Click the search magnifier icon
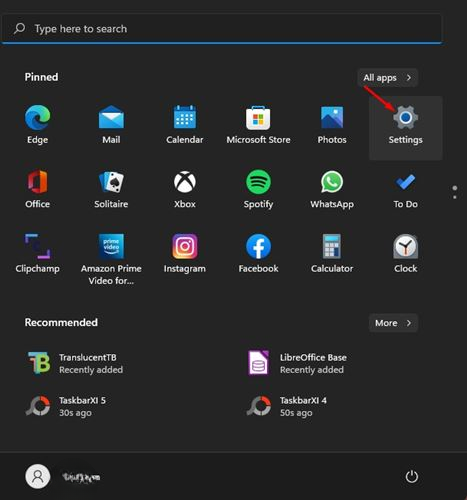 coord(19,29)
